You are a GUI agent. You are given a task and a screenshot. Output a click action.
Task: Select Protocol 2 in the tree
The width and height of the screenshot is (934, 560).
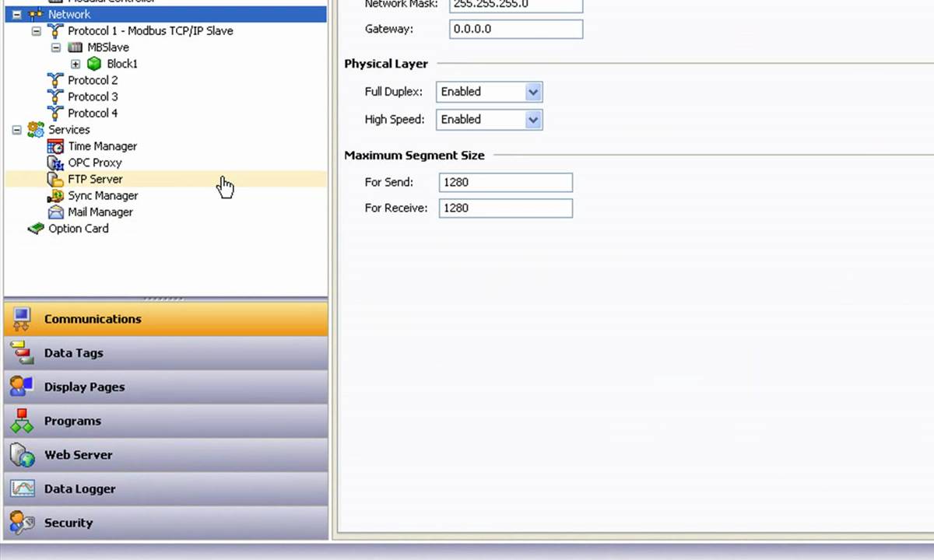[x=93, y=80]
